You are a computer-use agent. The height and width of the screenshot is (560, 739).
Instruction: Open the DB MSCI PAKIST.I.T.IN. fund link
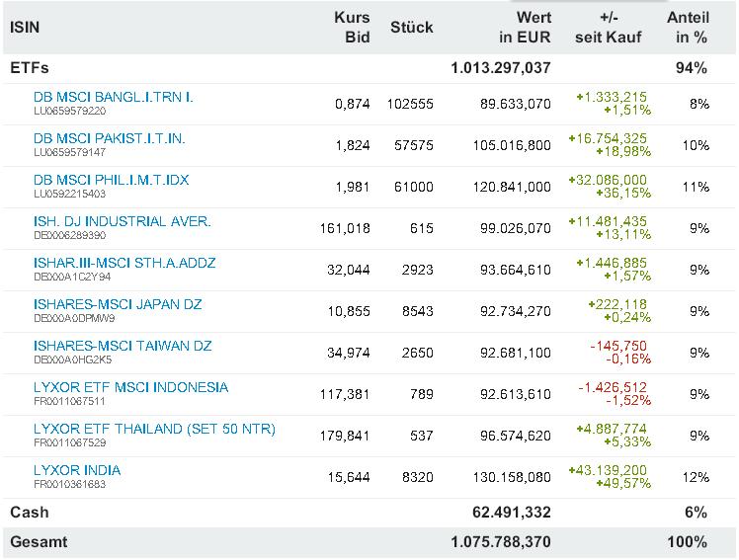[x=109, y=138]
